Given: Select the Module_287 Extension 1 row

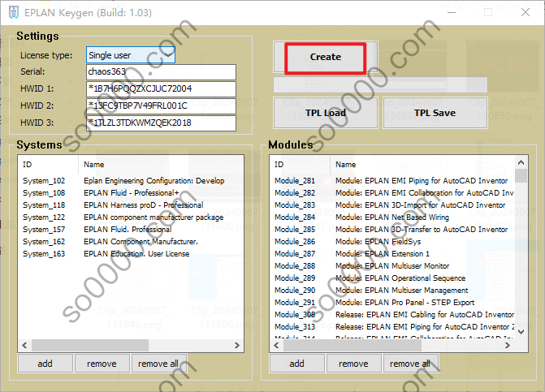Looking at the screenshot, I should tap(392, 254).
